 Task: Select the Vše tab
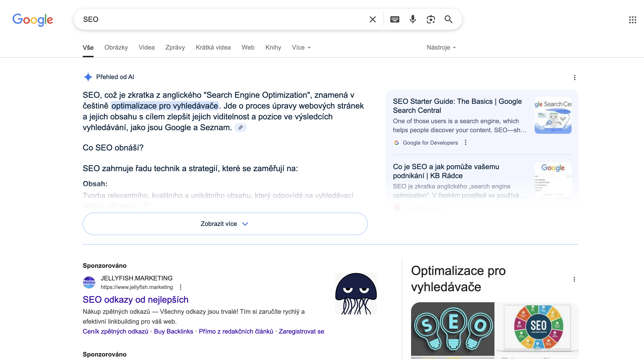(88, 48)
